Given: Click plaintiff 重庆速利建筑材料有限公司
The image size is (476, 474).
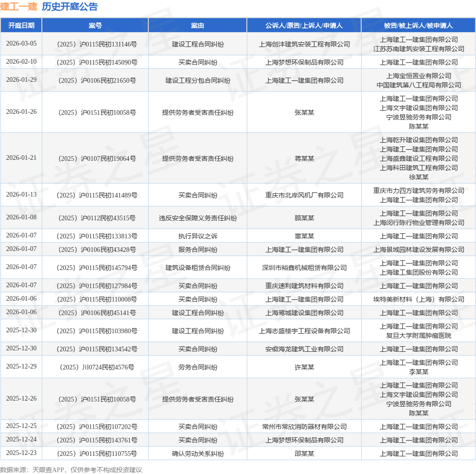Looking at the screenshot, I should click(304, 286).
